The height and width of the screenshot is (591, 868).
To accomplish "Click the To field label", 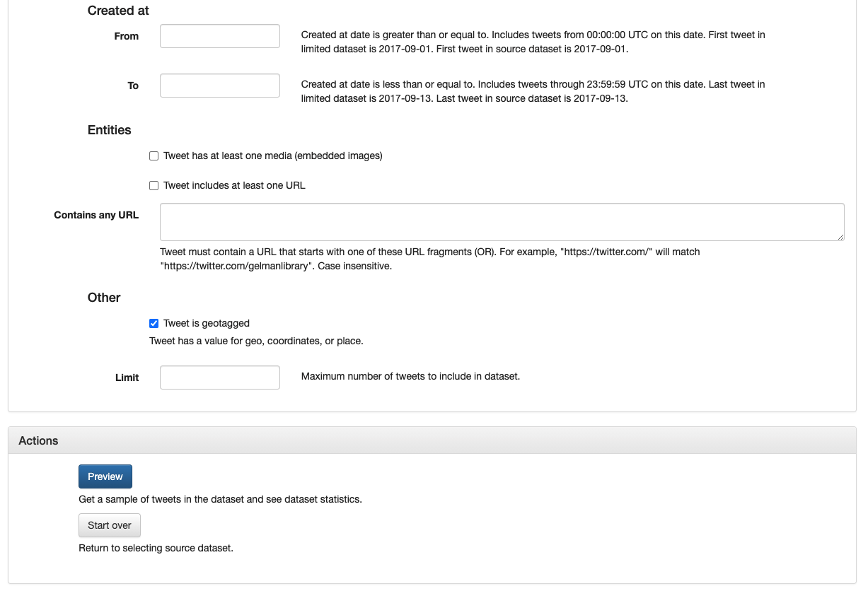I will coord(133,86).
